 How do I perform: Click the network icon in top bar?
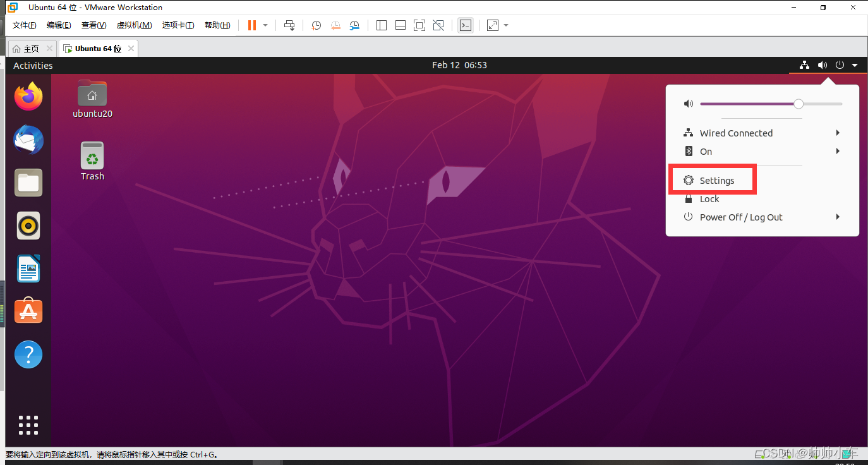coord(804,65)
